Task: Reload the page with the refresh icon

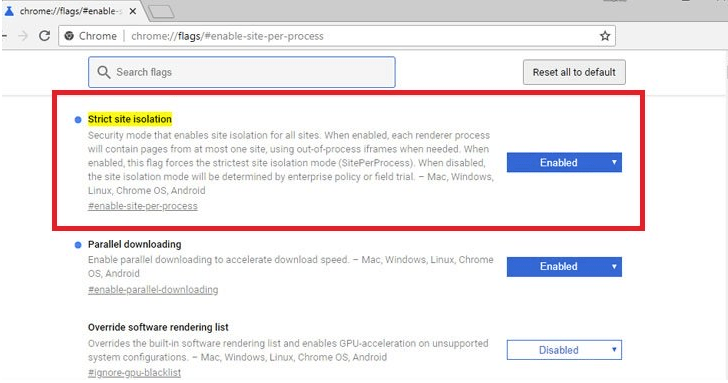Action: pyautogui.click(x=44, y=36)
